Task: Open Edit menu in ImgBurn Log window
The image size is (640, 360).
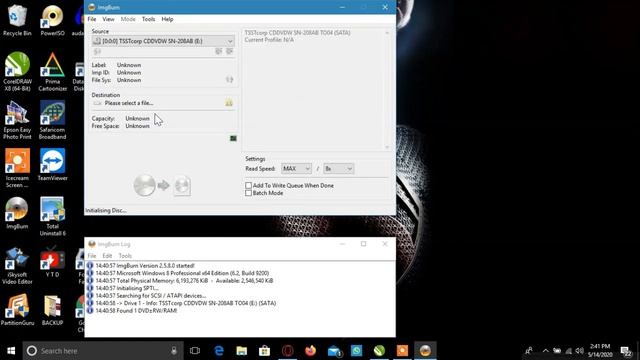Action: click(107, 256)
